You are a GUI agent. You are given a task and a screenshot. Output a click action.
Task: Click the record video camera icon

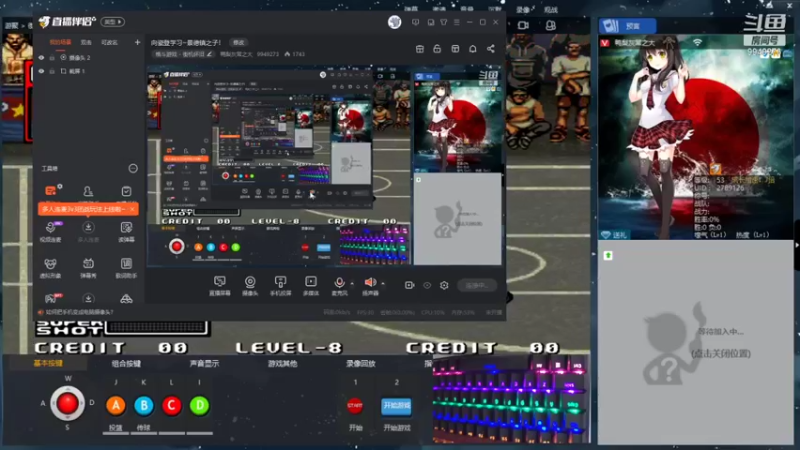pos(409,285)
